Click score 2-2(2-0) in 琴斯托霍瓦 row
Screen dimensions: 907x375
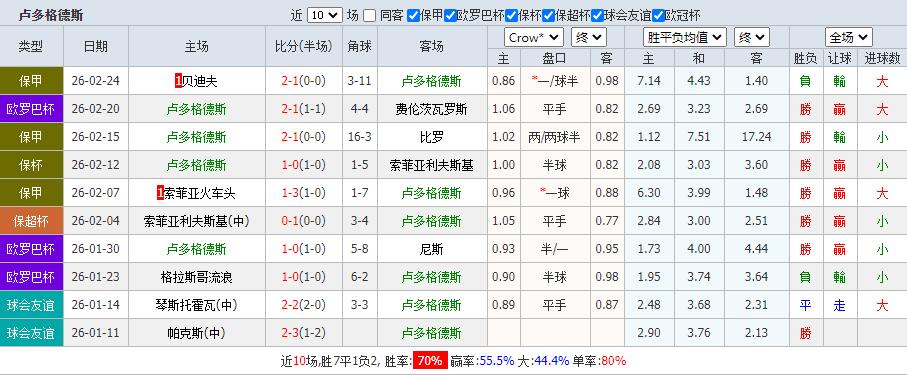304,305
